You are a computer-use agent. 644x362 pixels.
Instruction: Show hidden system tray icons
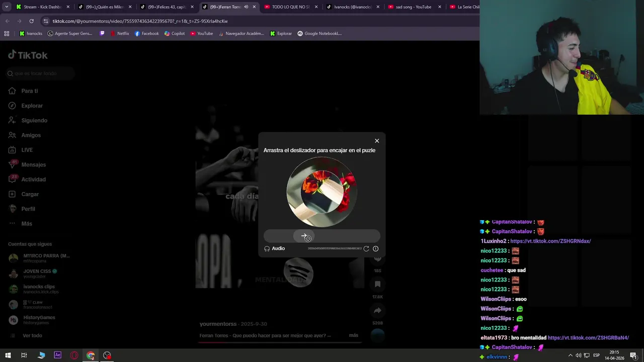(x=570, y=355)
